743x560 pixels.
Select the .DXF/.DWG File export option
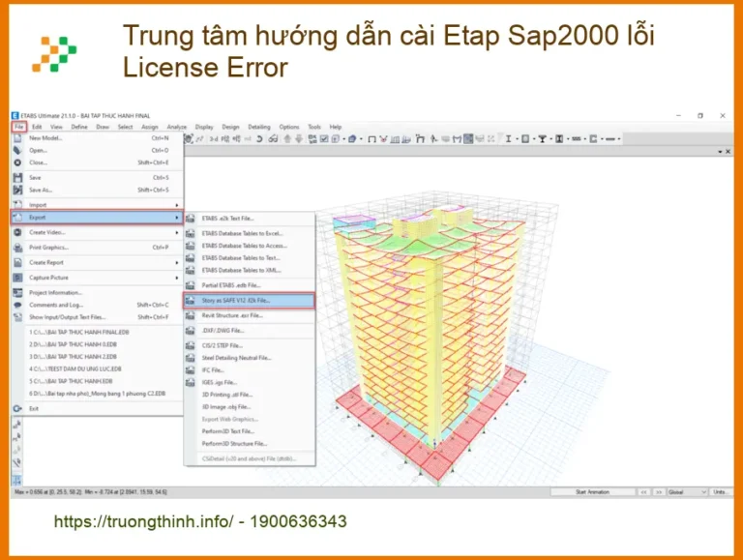pyautogui.click(x=250, y=331)
